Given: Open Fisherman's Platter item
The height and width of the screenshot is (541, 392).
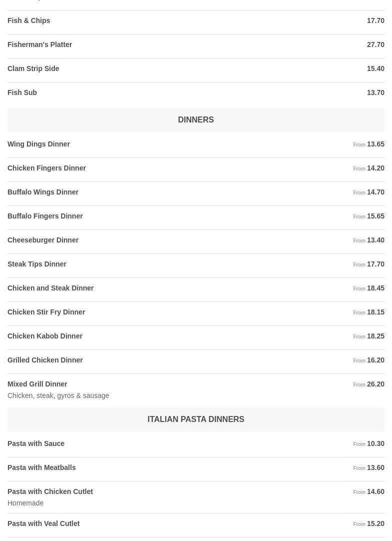Looking at the screenshot, I should [x=40, y=45].
